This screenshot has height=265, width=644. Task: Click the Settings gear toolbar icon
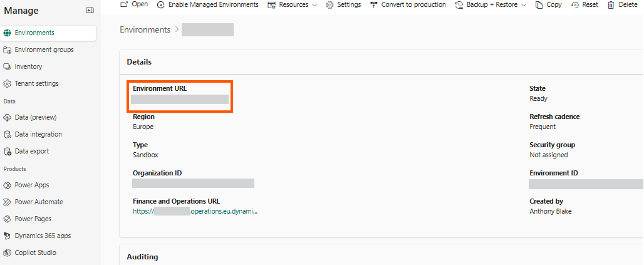(330, 5)
